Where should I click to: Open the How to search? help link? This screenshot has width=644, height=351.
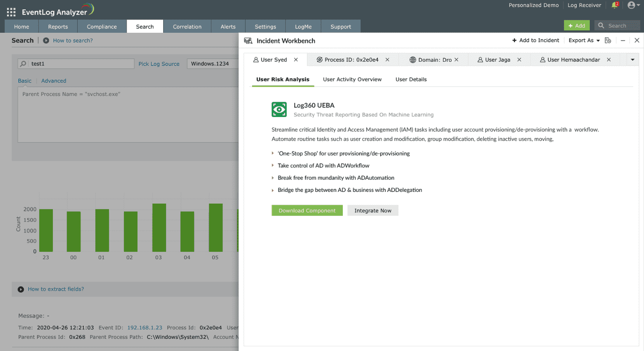pos(73,41)
